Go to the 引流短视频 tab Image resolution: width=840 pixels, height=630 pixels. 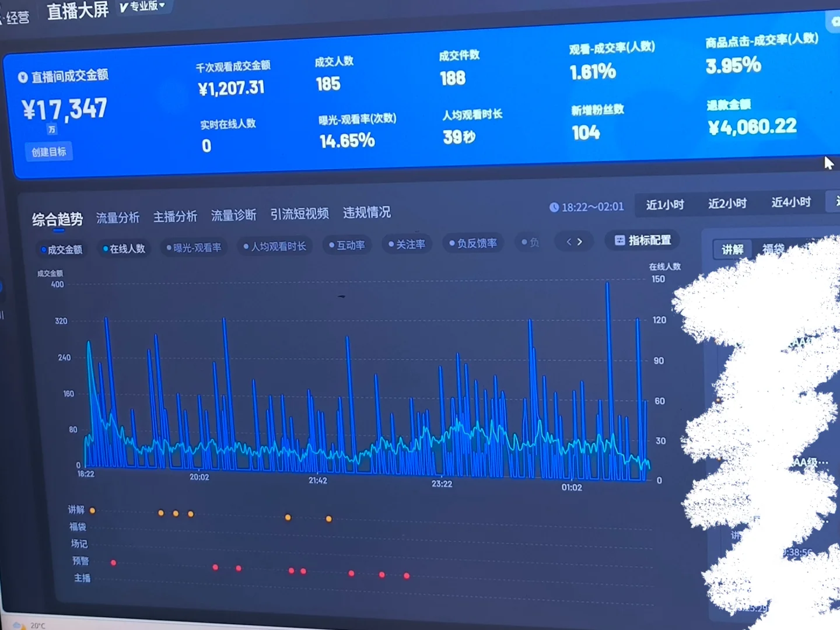coord(299,214)
